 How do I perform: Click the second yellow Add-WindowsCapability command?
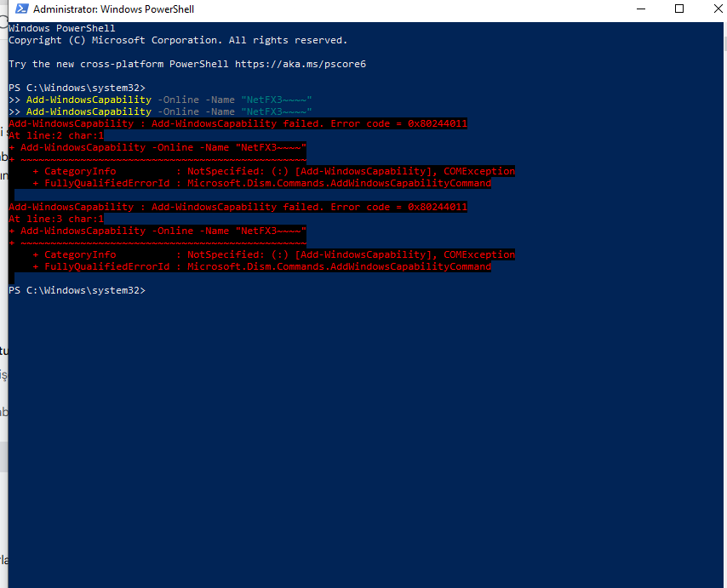coord(89,111)
